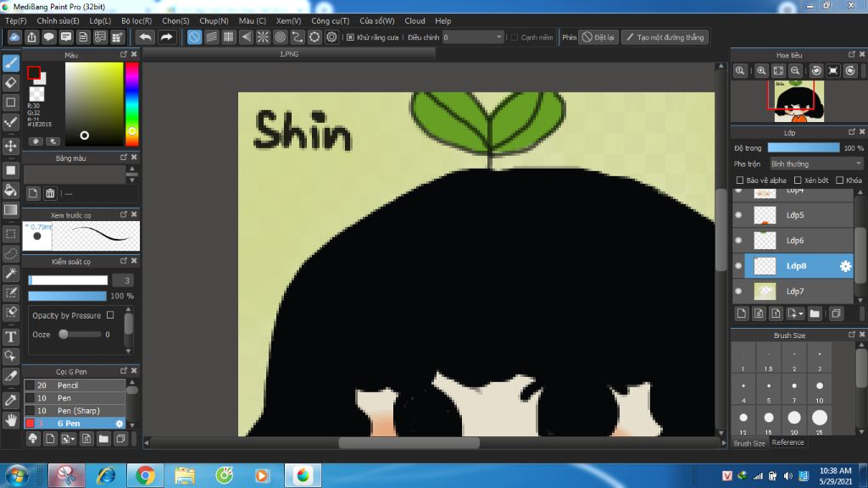Enable crisscross grid snap
The image size is (868, 488).
click(x=229, y=37)
